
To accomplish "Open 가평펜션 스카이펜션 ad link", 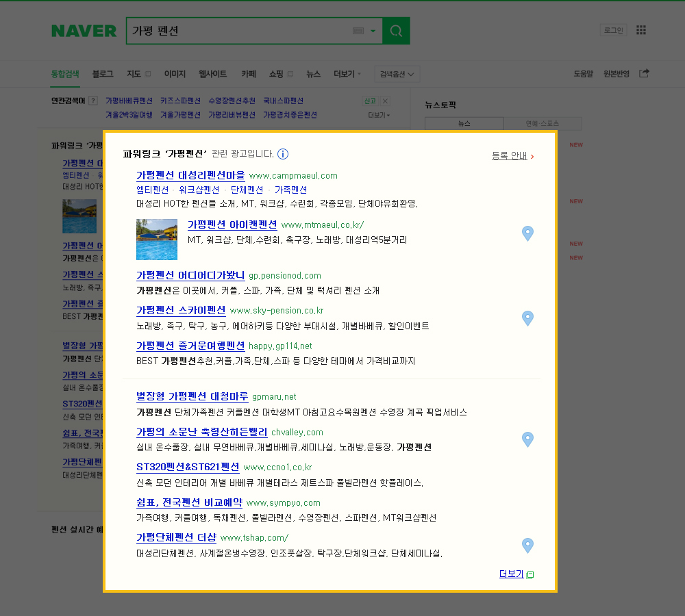I will click(x=181, y=311).
